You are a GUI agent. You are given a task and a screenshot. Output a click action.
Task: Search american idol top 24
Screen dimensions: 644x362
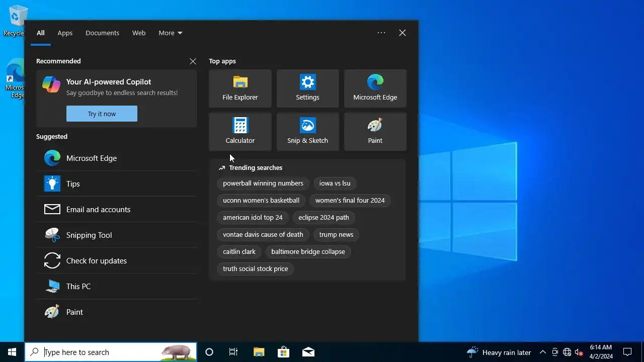coord(253,218)
